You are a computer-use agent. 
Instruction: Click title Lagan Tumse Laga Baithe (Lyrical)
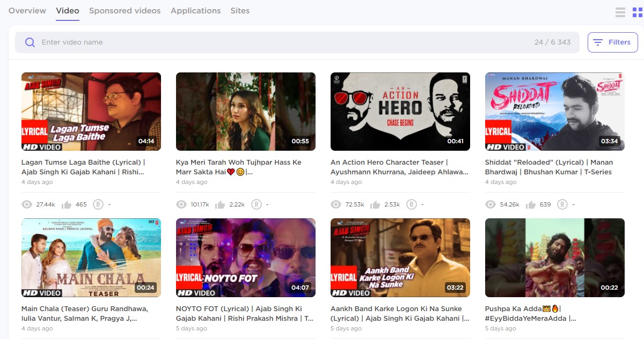pos(83,167)
